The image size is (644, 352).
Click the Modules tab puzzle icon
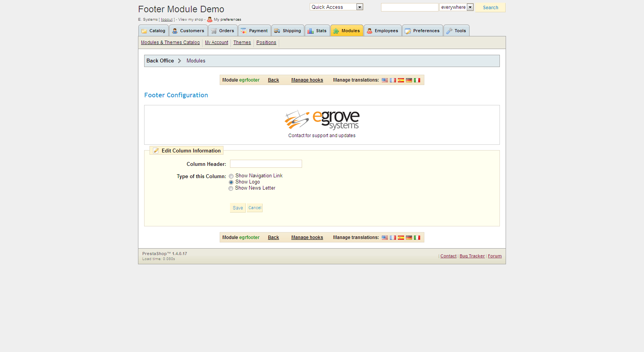(x=336, y=31)
